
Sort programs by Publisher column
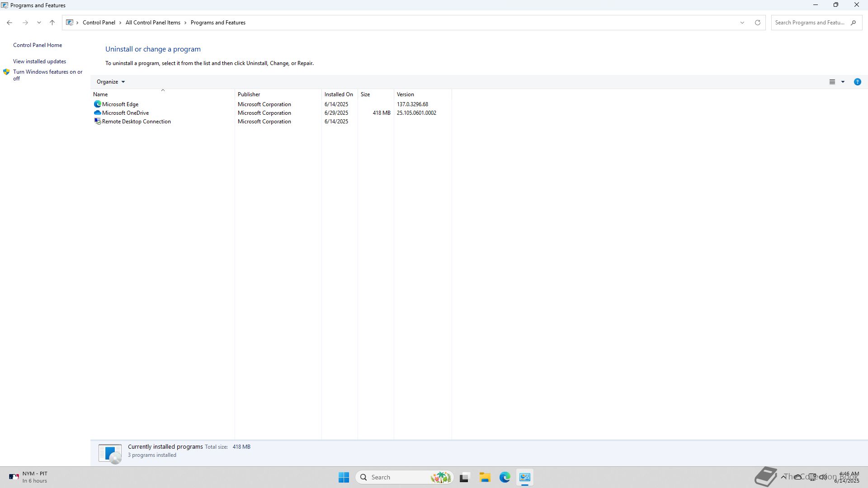pos(249,94)
